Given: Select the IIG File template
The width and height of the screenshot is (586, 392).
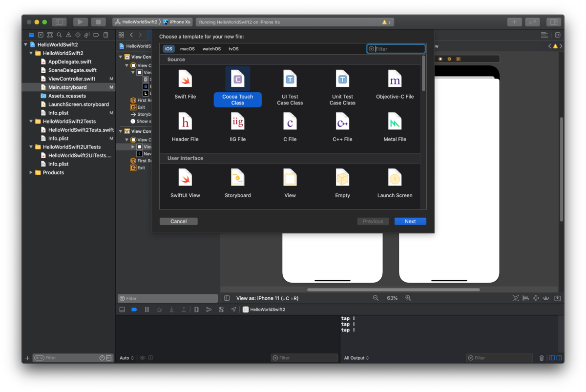Looking at the screenshot, I should click(x=238, y=127).
